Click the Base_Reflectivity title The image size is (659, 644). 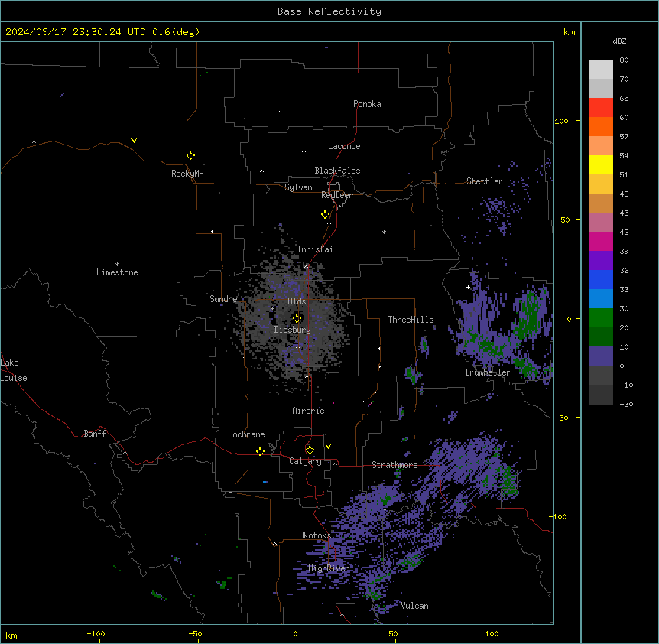pyautogui.click(x=329, y=11)
